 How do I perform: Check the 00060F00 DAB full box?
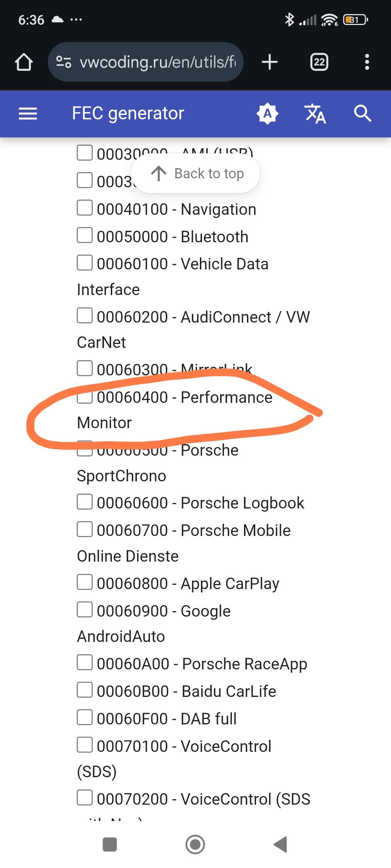point(85,718)
